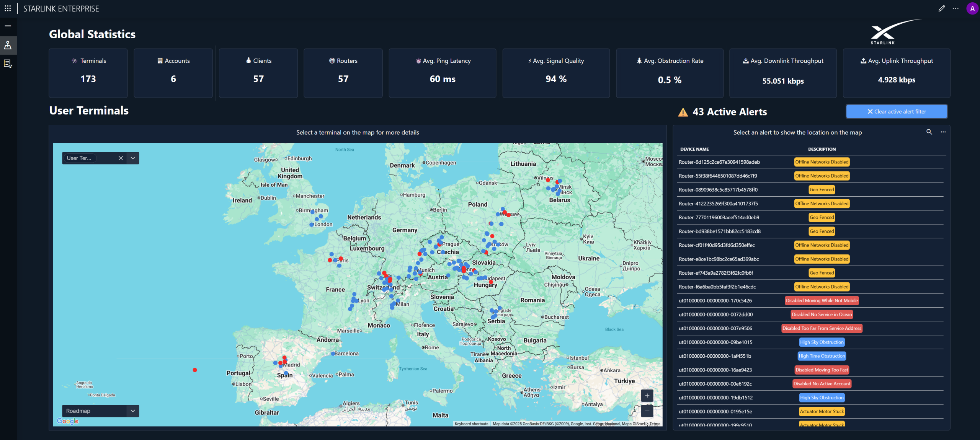
Task: Select alert row Router-55f38f6446501087dd46c7f9
Action: pos(811,176)
